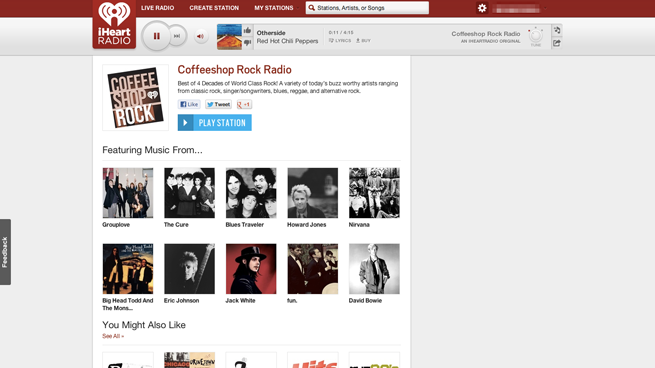
Task: Tweet about Coffeeshop Rock Radio
Action: [218, 104]
